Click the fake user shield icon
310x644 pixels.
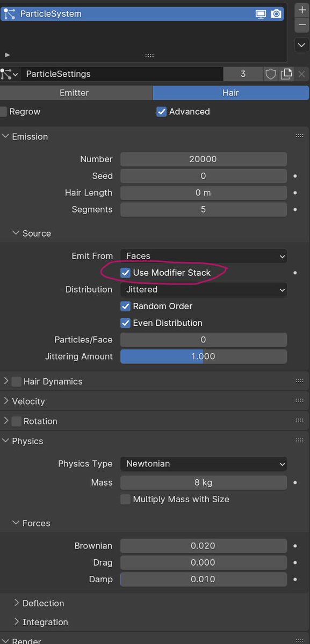(x=271, y=74)
